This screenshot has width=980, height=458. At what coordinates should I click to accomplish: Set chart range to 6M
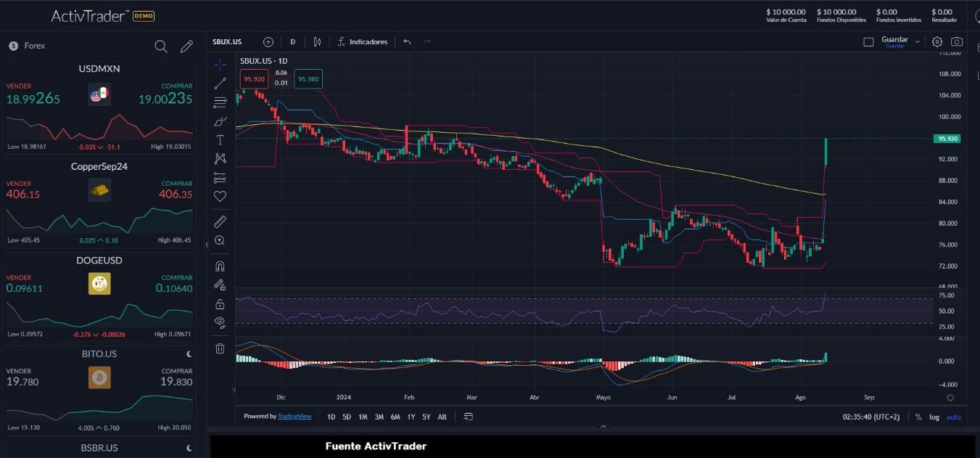coord(395,417)
